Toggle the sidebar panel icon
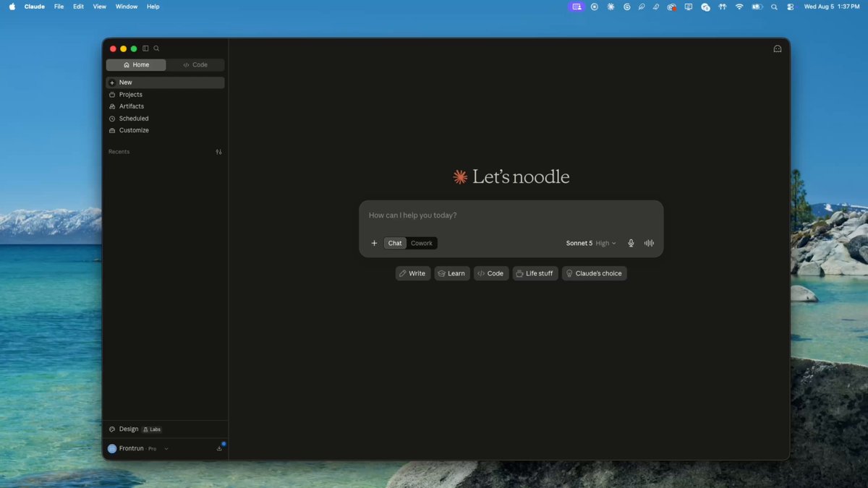868x488 pixels. (145, 48)
